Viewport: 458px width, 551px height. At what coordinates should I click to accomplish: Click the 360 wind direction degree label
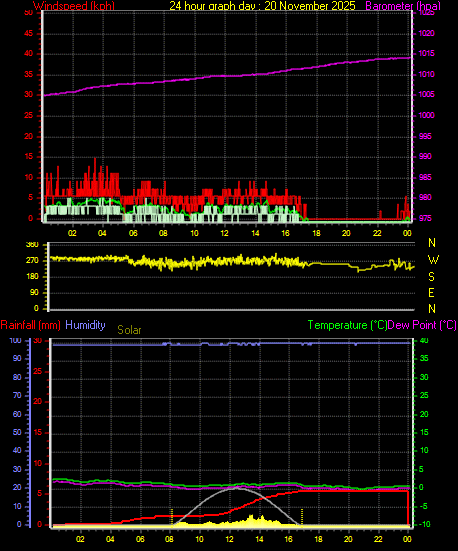[x=33, y=245]
